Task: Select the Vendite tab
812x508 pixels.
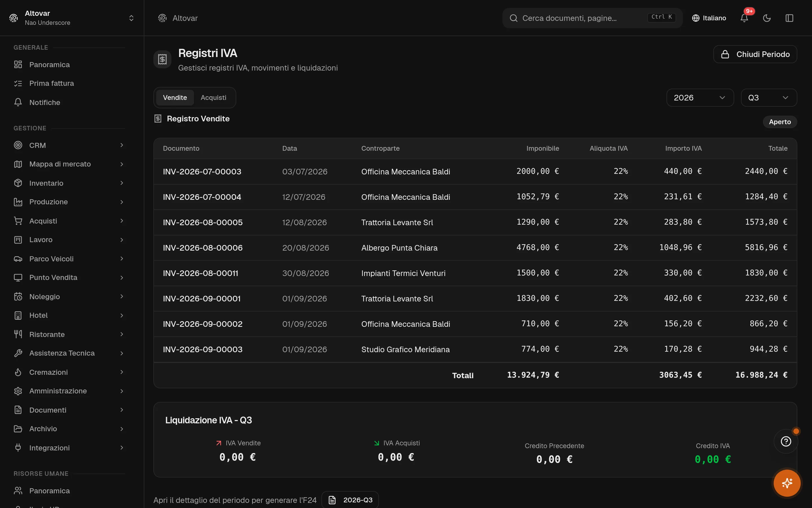Action: coord(175,97)
